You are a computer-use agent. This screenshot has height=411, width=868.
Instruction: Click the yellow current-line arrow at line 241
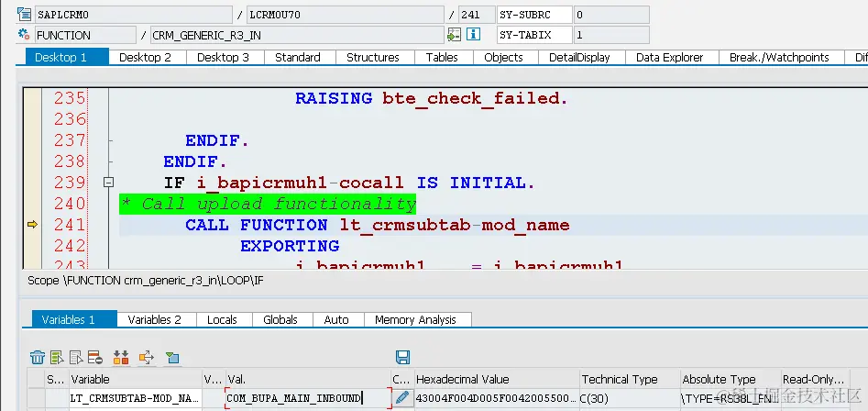click(x=32, y=225)
